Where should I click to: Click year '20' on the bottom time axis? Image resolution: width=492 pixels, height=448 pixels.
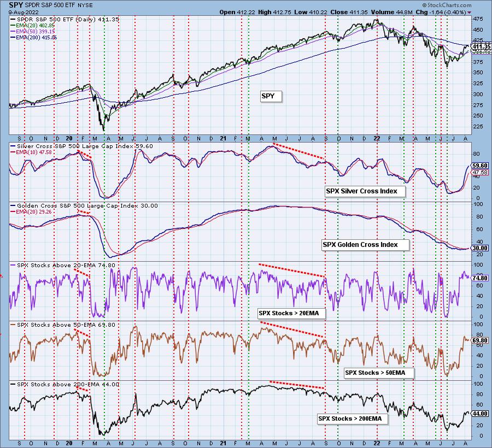point(69,443)
